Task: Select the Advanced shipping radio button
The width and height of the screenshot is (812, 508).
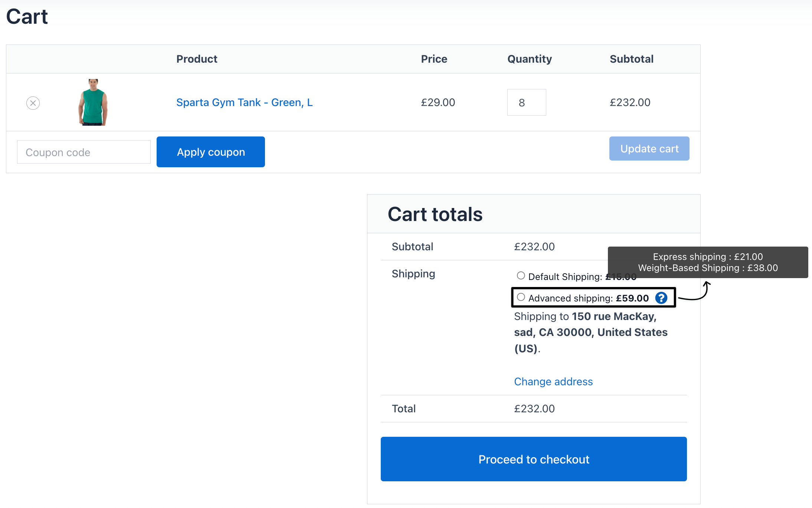Action: [x=521, y=297]
